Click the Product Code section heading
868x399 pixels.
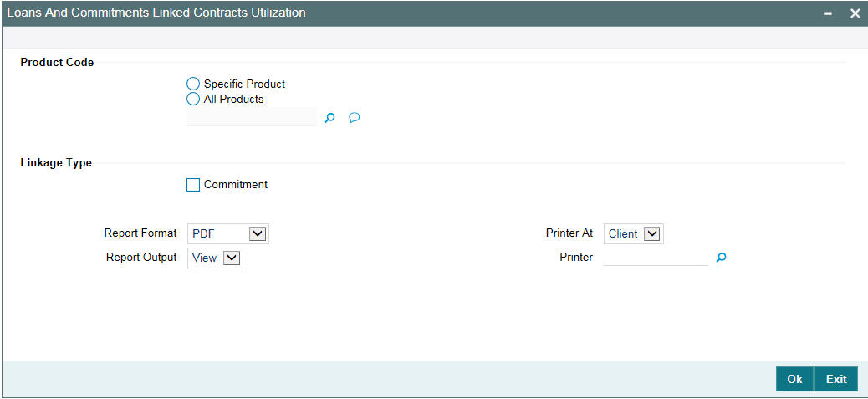click(57, 63)
